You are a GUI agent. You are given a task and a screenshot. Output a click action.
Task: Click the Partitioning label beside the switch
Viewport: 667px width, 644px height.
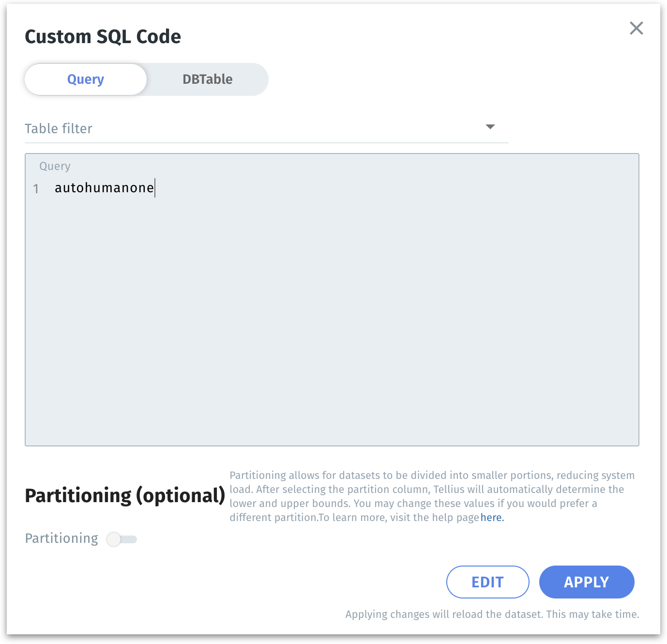click(61, 538)
